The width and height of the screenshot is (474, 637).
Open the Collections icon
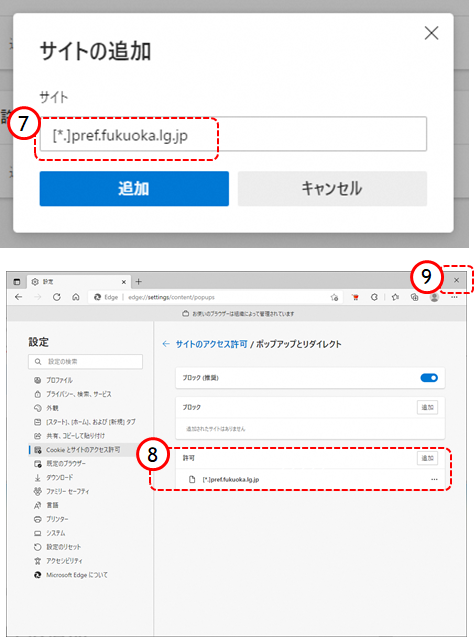(x=414, y=297)
